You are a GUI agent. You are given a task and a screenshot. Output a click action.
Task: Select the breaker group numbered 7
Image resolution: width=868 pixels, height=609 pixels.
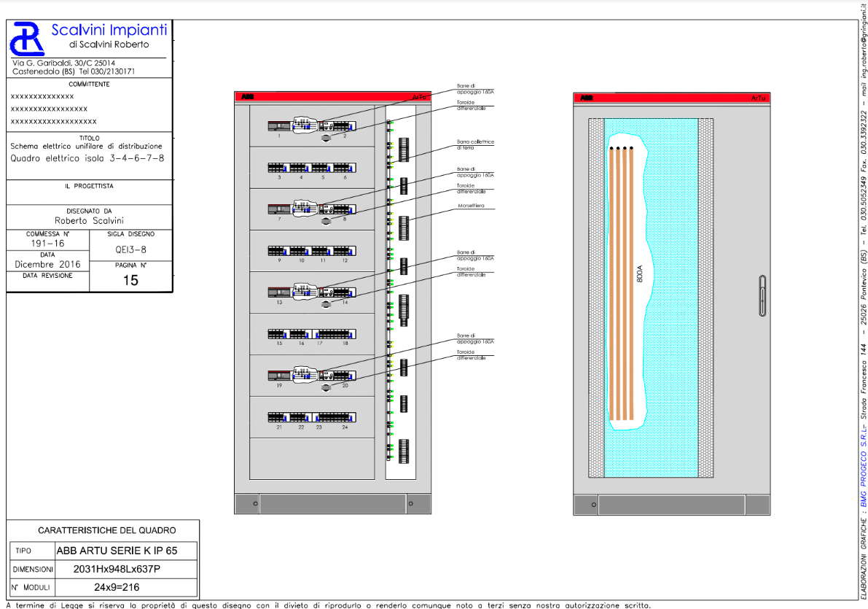[279, 209]
